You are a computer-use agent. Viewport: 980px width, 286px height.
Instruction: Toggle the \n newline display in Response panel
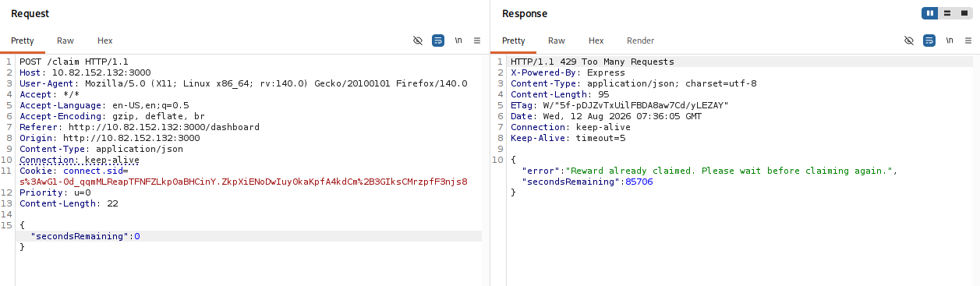950,41
